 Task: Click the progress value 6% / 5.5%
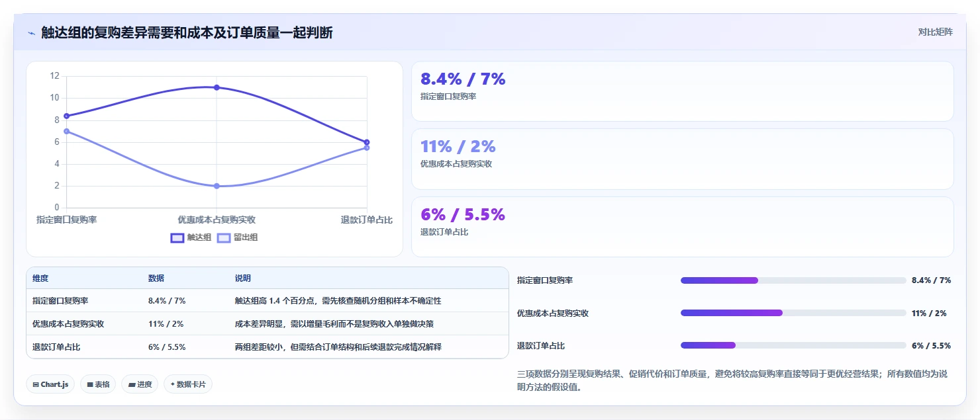931,345
